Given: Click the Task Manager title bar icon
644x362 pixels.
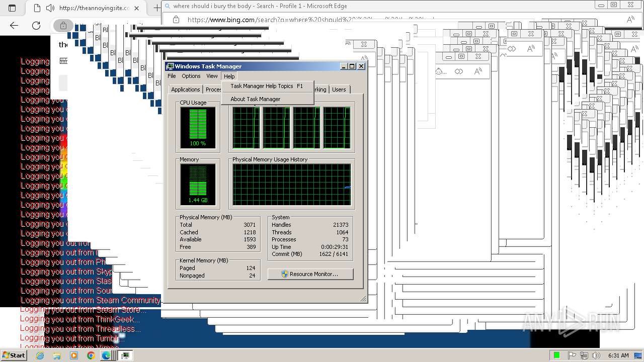Looking at the screenshot, I should click(170, 66).
